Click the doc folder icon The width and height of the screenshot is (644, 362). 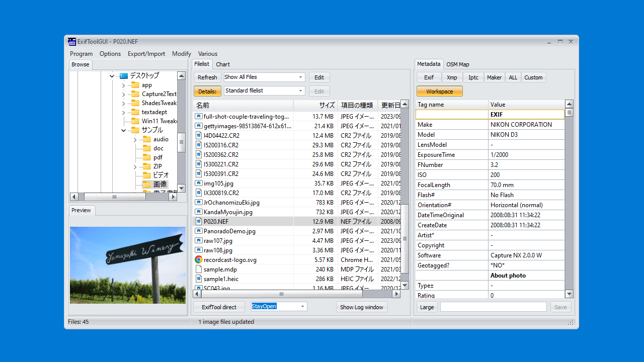click(x=146, y=148)
